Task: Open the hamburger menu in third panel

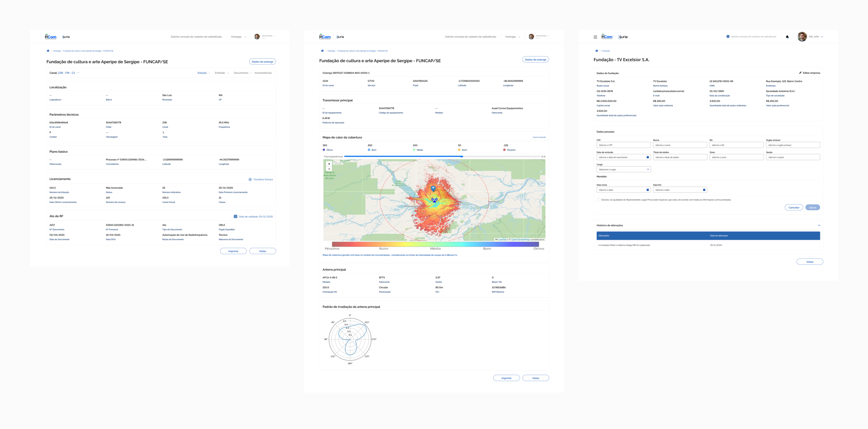Action: pos(595,37)
